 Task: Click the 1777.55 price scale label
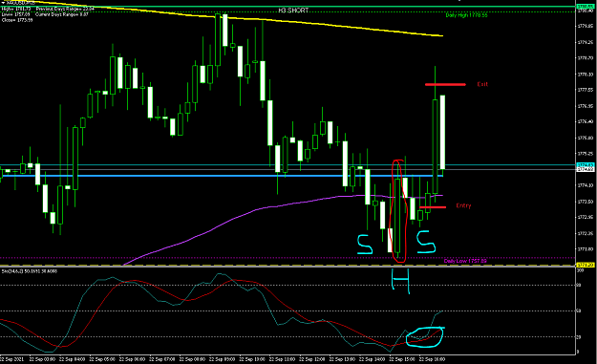[x=586, y=90]
